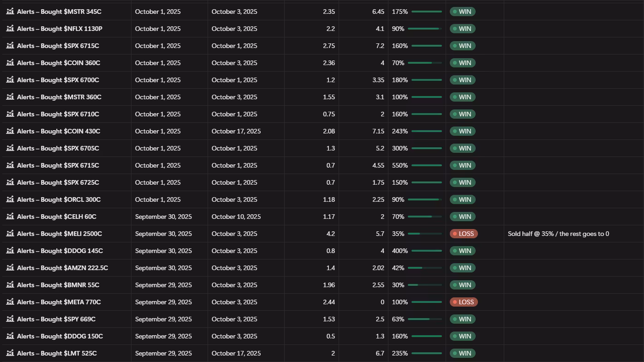Click the chart icon beside $DDOG 145C
This screenshot has width=644, height=362.
10,251
